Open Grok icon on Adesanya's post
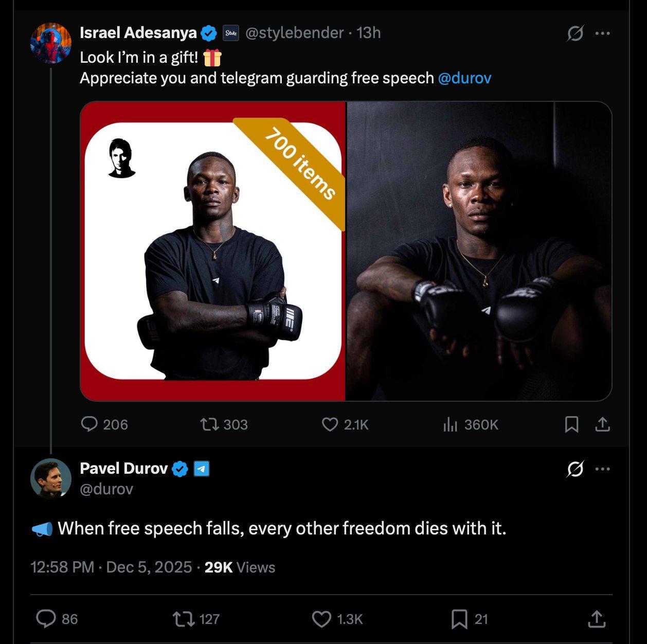The width and height of the screenshot is (647, 644). 574,33
